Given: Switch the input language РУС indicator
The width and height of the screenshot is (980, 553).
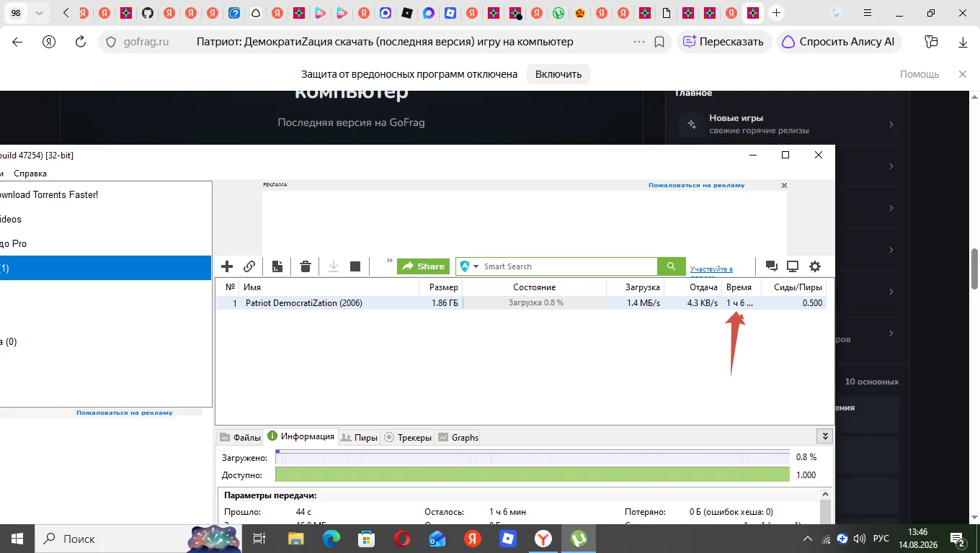Looking at the screenshot, I should [x=881, y=539].
